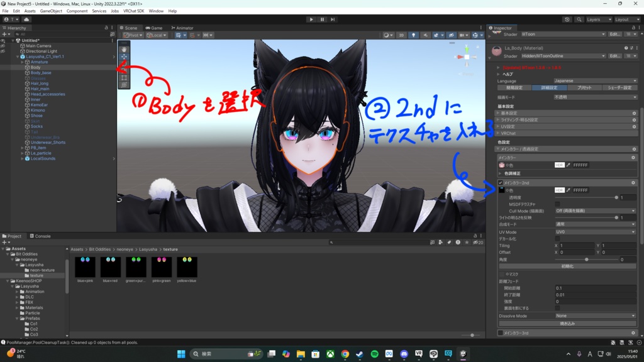Open Steam from the taskbar

(x=360, y=354)
